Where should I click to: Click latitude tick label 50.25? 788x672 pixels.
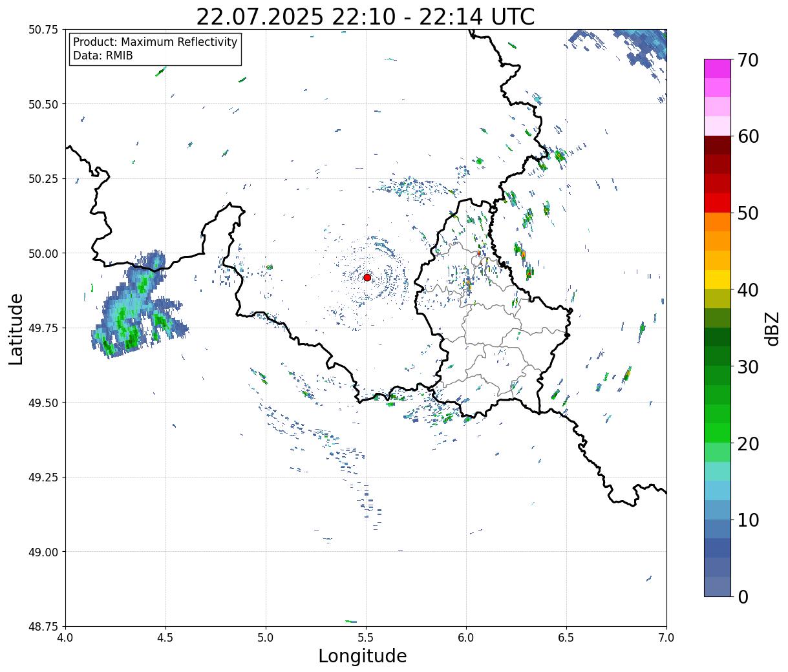pyautogui.click(x=43, y=179)
